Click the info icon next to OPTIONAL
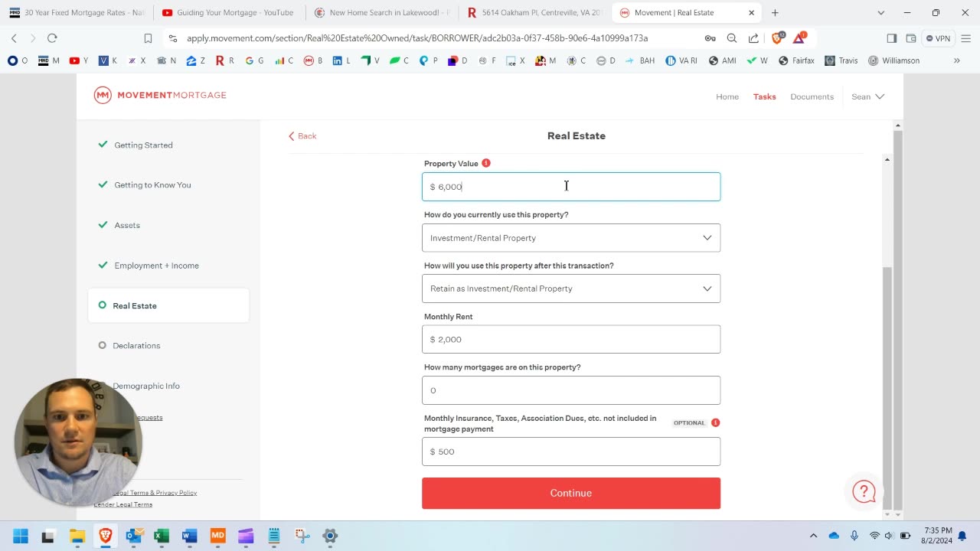Viewport: 980px width, 551px height. coord(715,422)
